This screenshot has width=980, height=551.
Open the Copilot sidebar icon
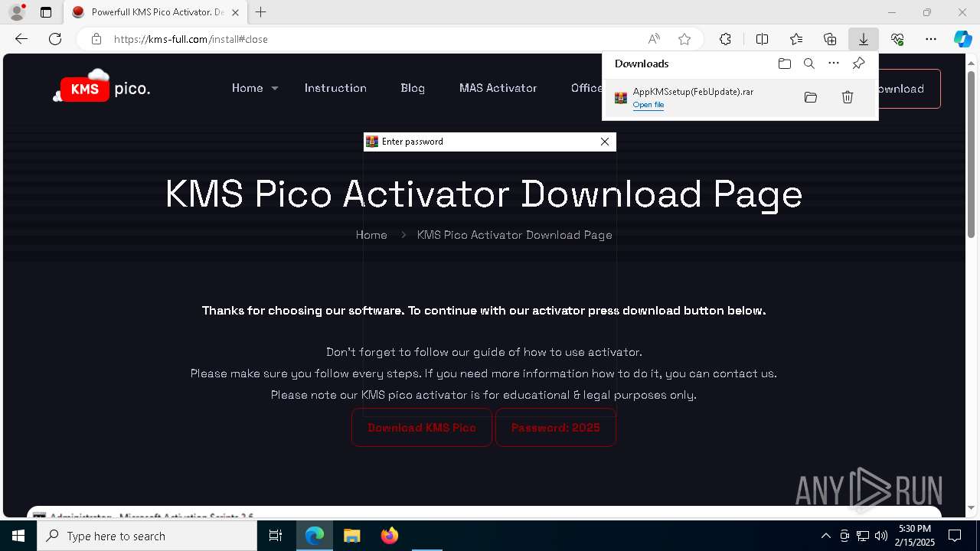click(962, 39)
